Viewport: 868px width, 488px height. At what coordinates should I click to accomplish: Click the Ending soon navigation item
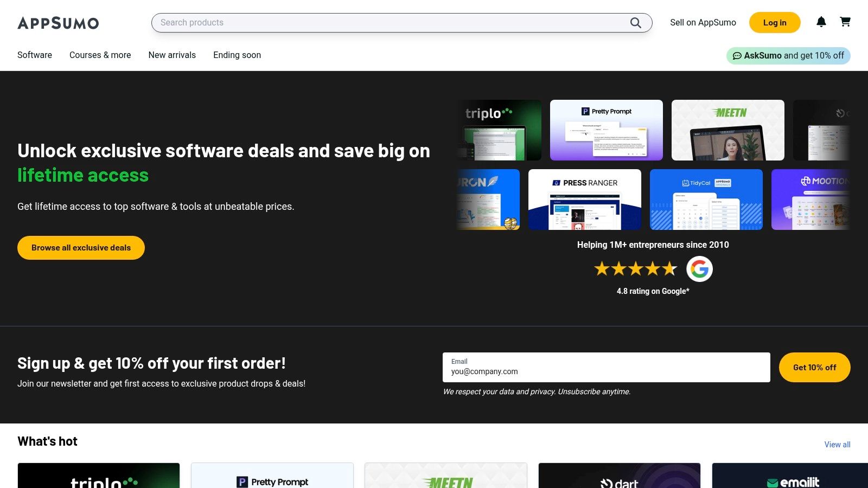tap(237, 55)
